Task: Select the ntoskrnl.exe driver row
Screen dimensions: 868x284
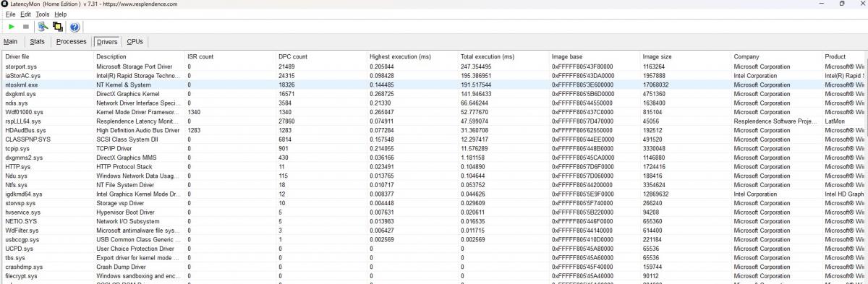Action: (x=434, y=85)
